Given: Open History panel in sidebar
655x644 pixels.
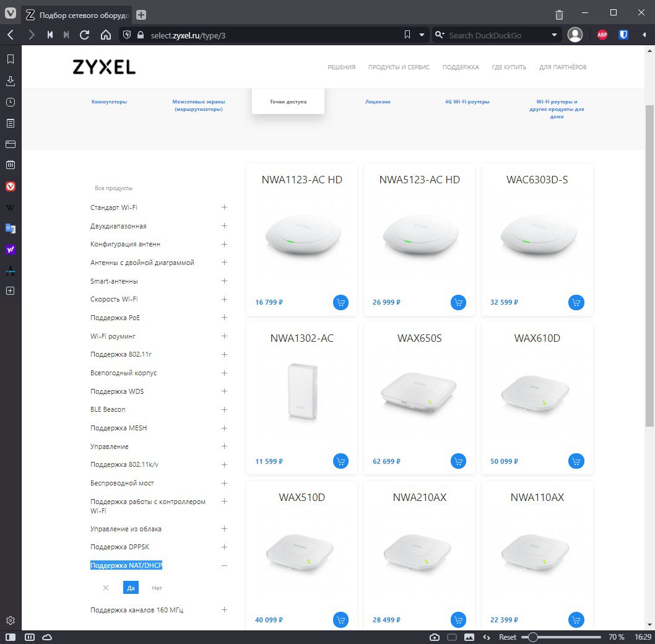Looking at the screenshot, I should (11, 102).
